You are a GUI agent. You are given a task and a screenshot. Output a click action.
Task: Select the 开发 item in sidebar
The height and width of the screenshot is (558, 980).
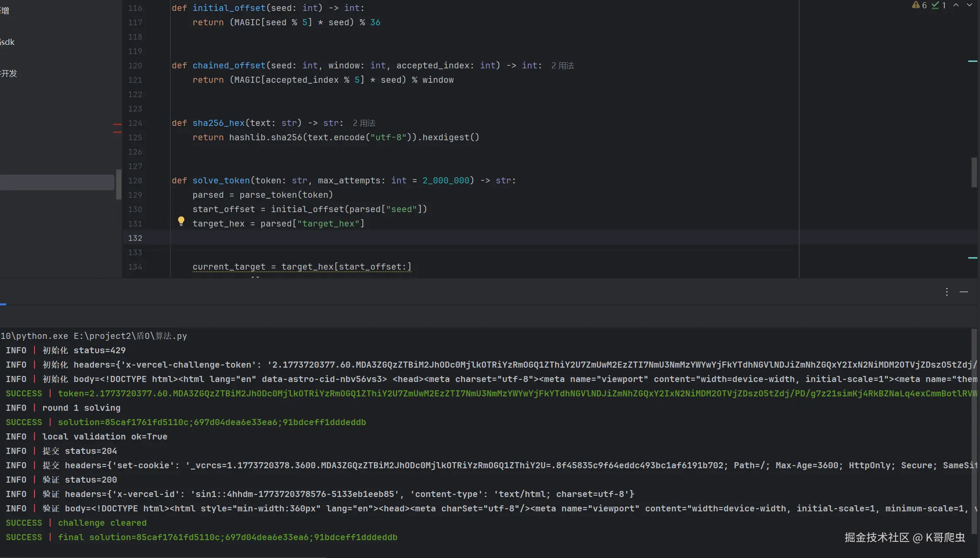point(9,73)
